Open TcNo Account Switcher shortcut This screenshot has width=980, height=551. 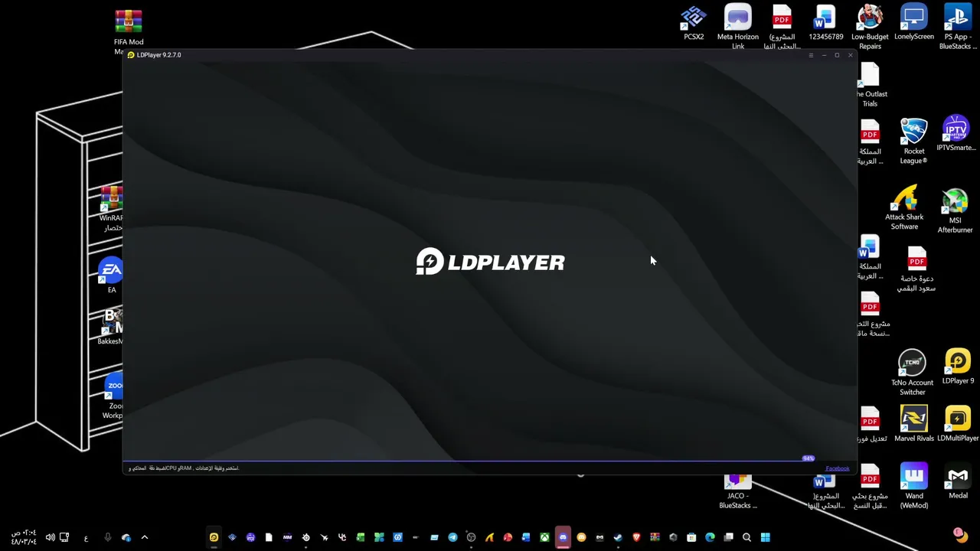[913, 373]
